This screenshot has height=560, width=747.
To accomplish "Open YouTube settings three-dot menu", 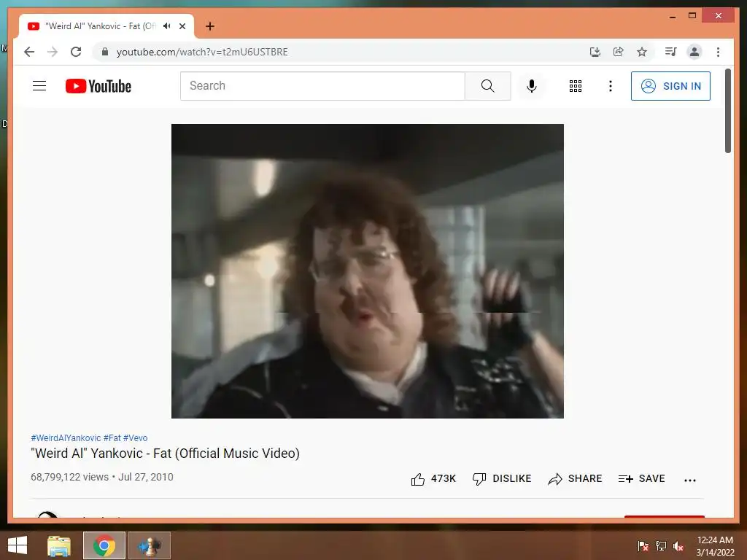I will [x=611, y=86].
